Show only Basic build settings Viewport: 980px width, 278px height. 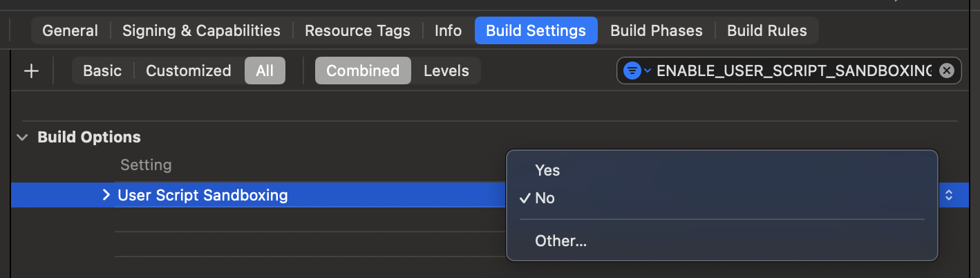click(102, 71)
